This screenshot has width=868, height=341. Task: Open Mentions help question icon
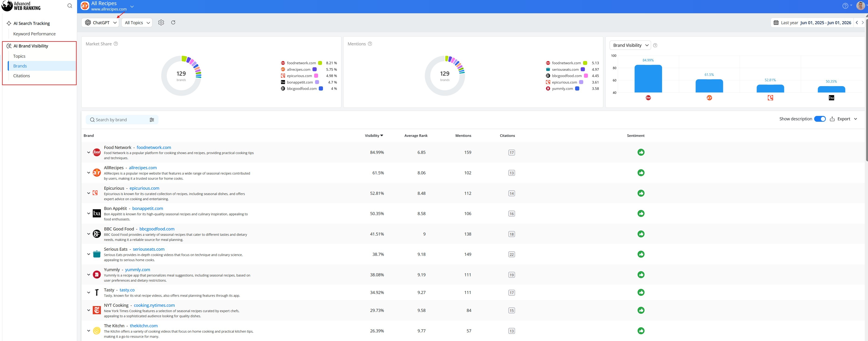coord(370,44)
